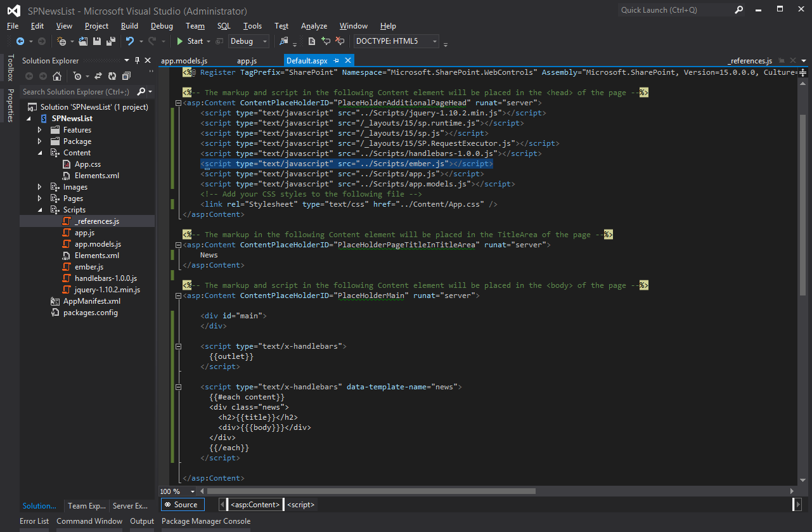The width and height of the screenshot is (812, 532).
Task: Collapse the news template script outlining block
Action: coord(179,387)
